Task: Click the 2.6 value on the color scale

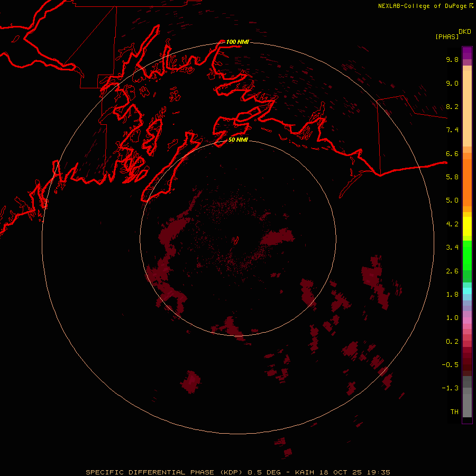Action: click(x=452, y=271)
